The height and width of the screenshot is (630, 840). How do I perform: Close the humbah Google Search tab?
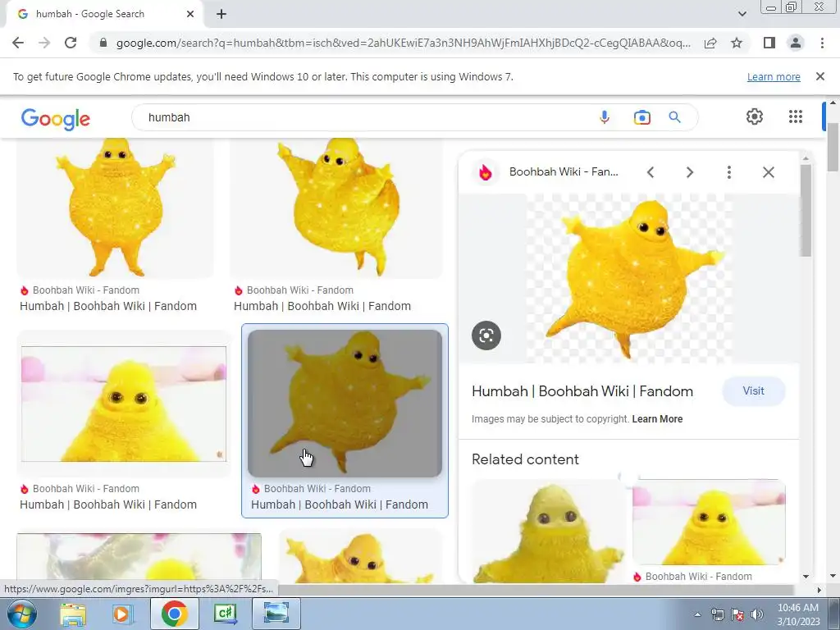click(190, 14)
